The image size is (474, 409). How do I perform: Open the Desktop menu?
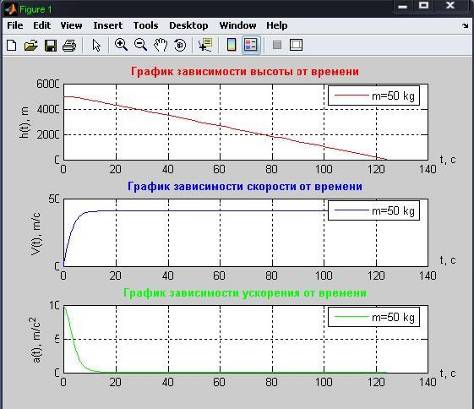(x=189, y=26)
